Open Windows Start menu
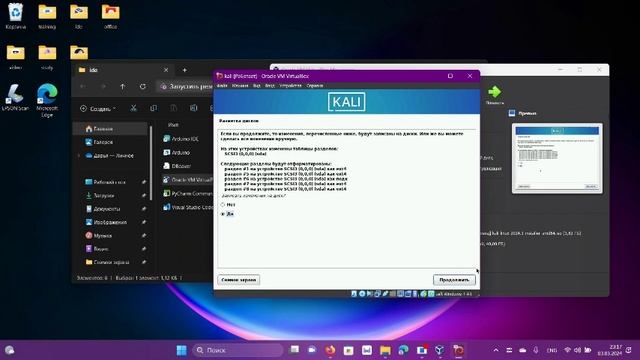 click(x=182, y=350)
